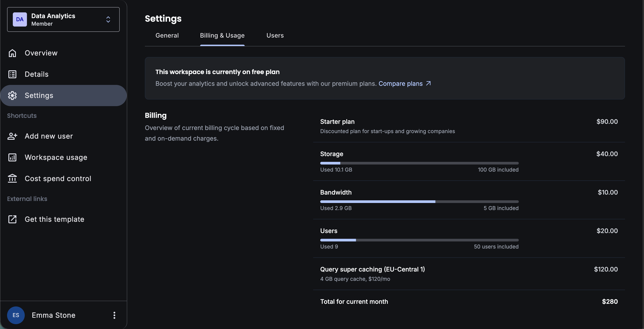Click the workspace switcher up-down chevrons
The image size is (644, 329).
(x=108, y=19)
